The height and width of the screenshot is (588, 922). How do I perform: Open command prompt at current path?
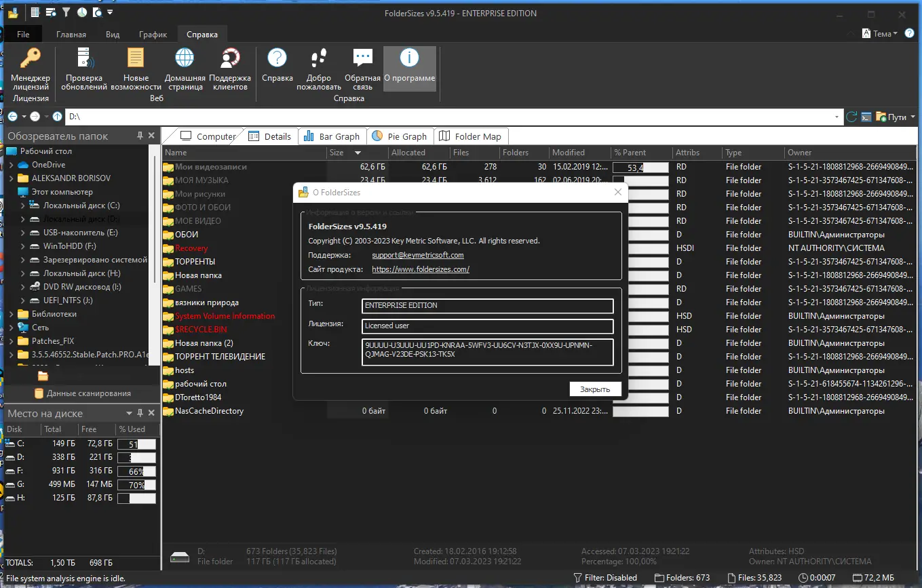pyautogui.click(x=866, y=117)
